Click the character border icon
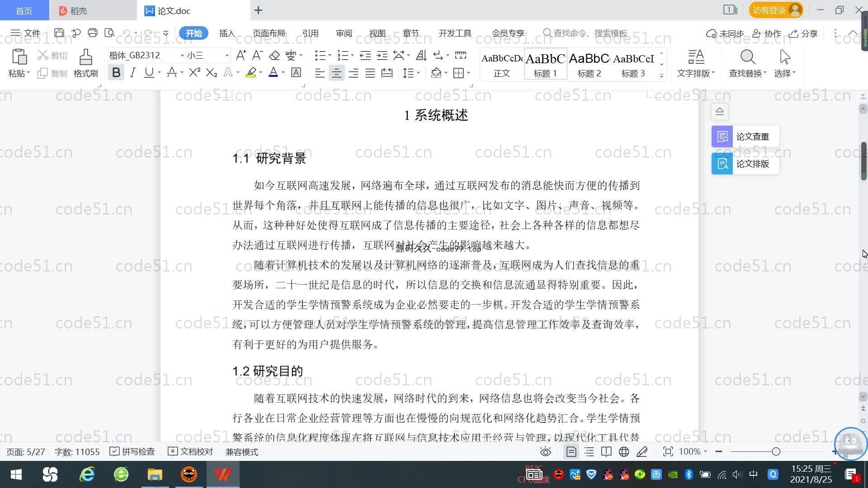868x488 pixels. (x=296, y=72)
